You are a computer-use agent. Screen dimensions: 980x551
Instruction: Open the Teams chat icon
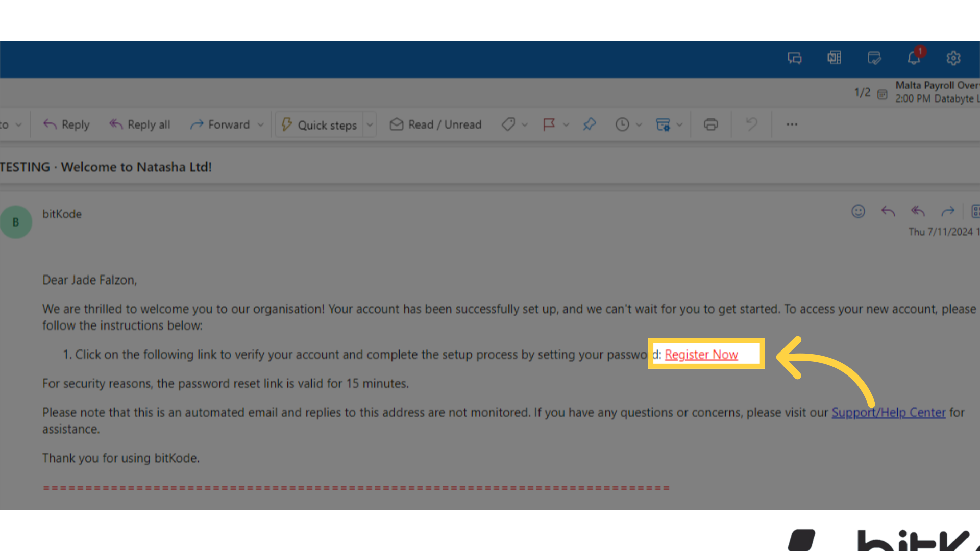[x=794, y=58]
